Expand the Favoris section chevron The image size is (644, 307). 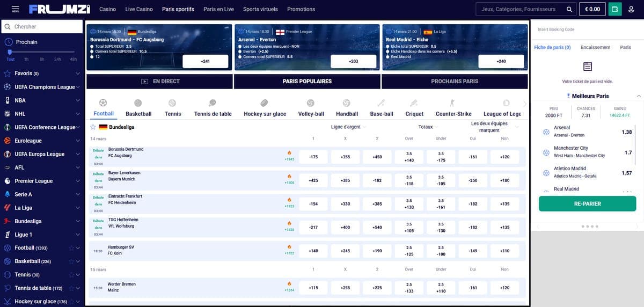[x=78, y=74]
